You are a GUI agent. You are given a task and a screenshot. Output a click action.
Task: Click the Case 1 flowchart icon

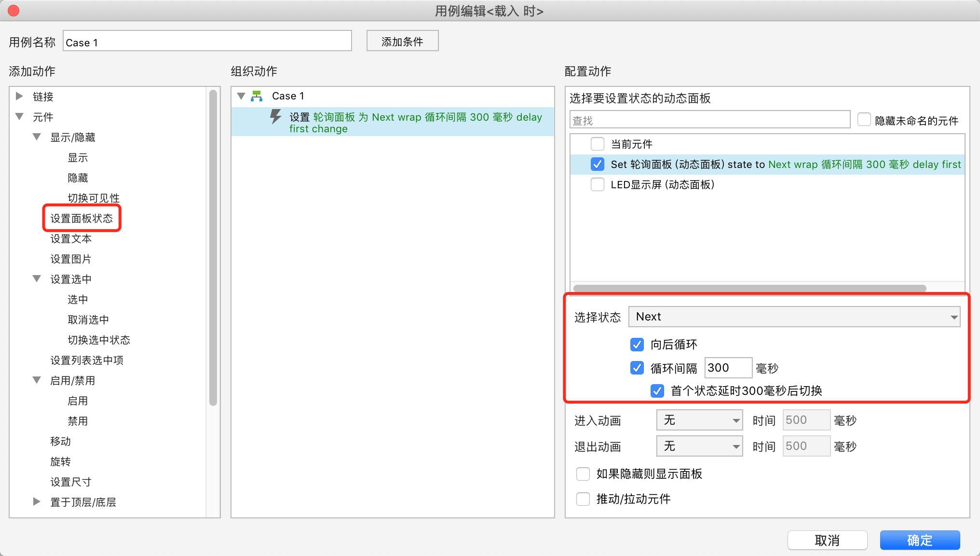[257, 96]
